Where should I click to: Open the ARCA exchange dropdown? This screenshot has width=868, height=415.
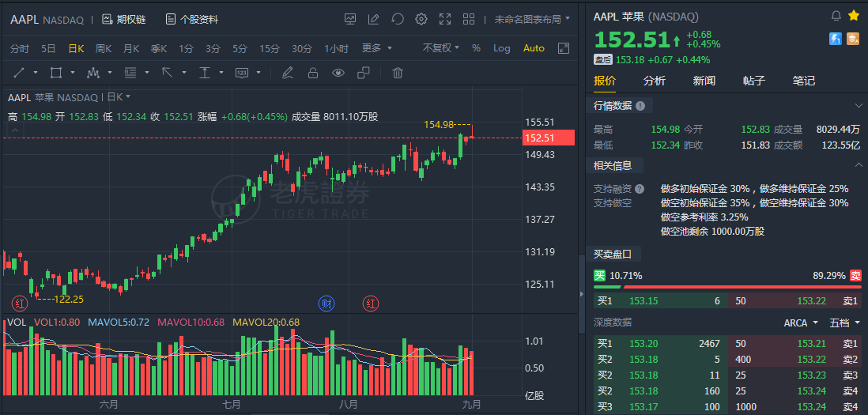800,323
